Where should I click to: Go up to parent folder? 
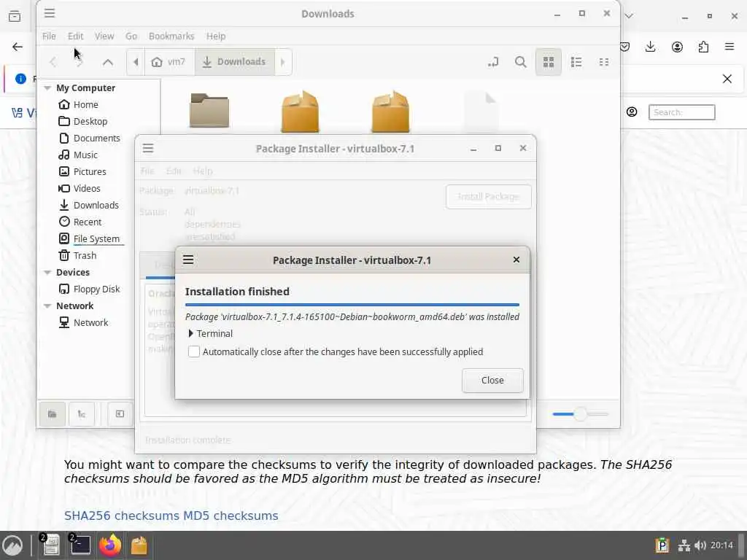pos(108,62)
